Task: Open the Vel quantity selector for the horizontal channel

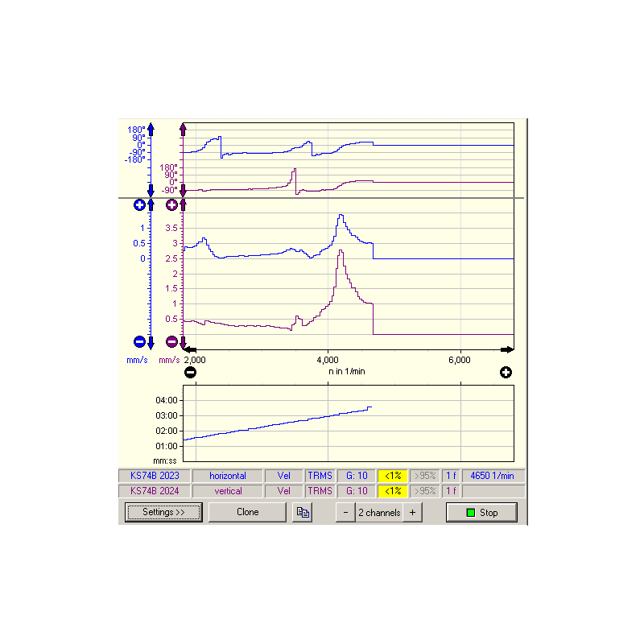Action: tap(283, 476)
